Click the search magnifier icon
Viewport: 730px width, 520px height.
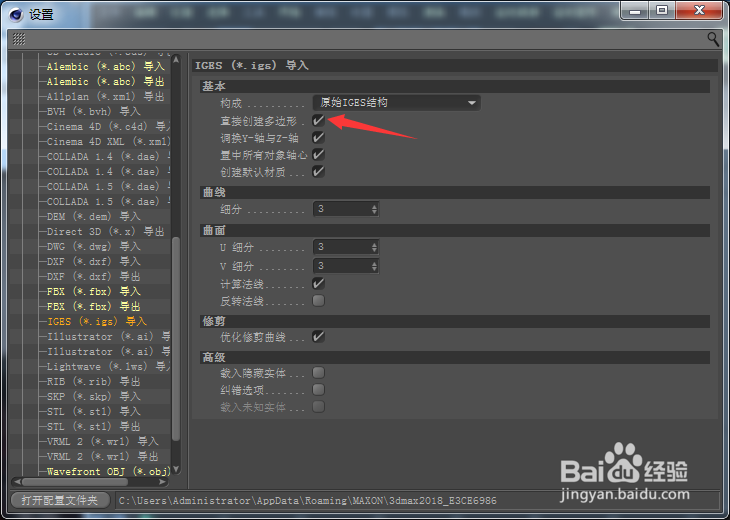click(713, 39)
